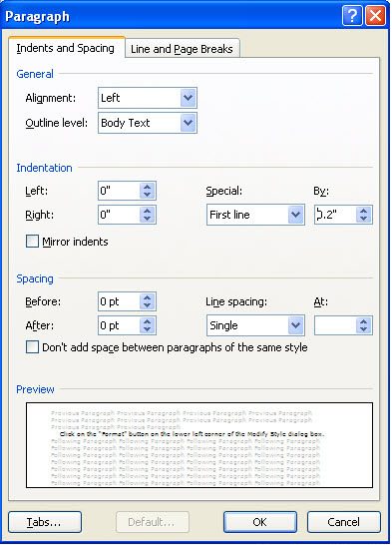The image size is (392, 545).
Task: Check Don't add space between paragraphs
Action: point(32,347)
